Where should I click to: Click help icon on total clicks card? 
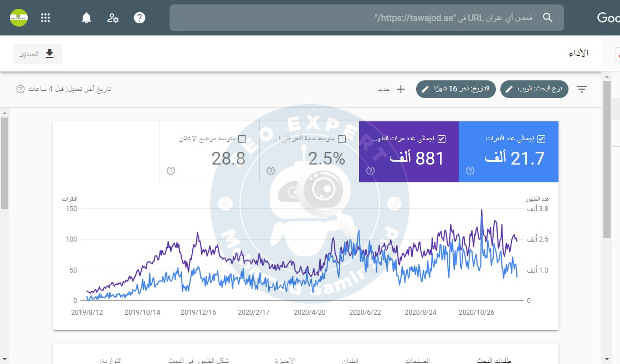[x=470, y=171]
